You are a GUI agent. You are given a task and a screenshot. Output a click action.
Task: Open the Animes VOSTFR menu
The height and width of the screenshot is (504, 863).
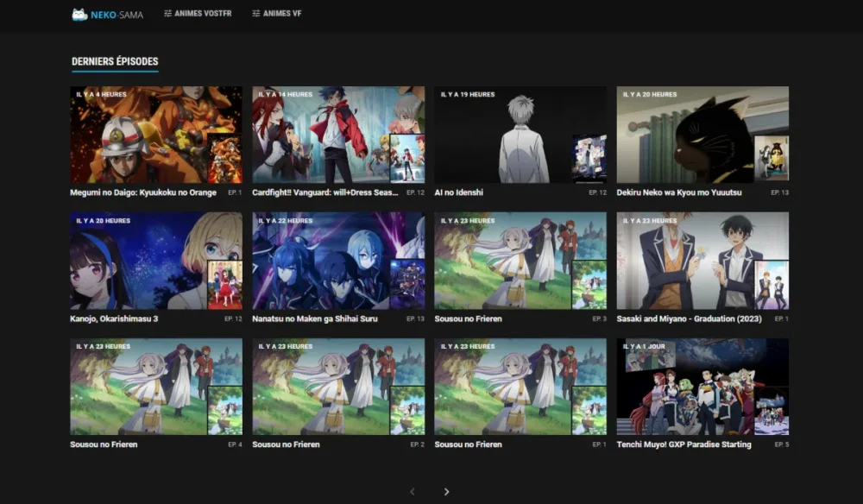pyautogui.click(x=198, y=13)
